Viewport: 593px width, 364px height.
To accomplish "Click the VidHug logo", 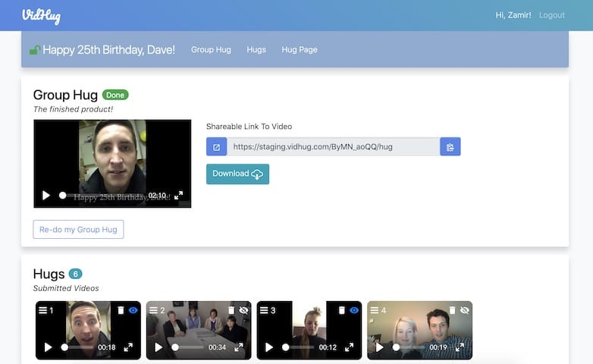I will [x=41, y=16].
